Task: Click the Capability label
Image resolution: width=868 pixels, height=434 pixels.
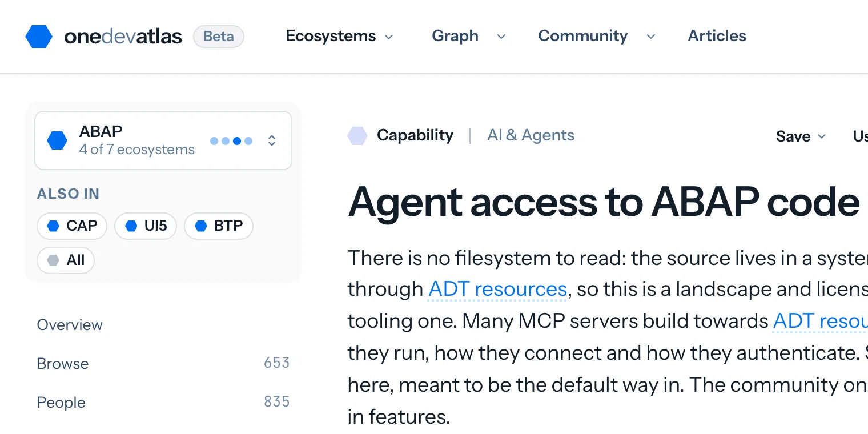Action: [x=415, y=135]
